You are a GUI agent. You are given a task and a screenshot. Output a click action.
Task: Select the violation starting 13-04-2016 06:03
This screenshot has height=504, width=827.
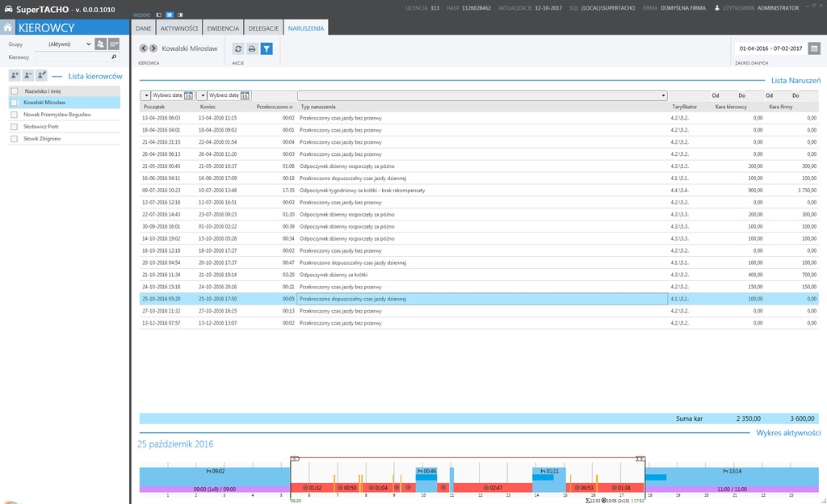pos(479,118)
